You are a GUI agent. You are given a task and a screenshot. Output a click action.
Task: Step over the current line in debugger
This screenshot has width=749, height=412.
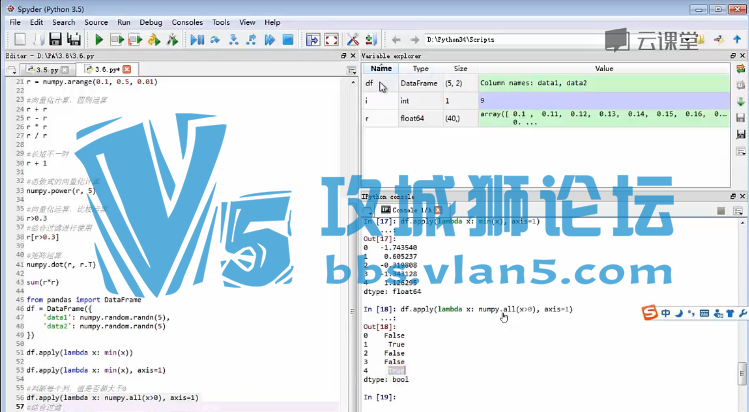tap(215, 39)
